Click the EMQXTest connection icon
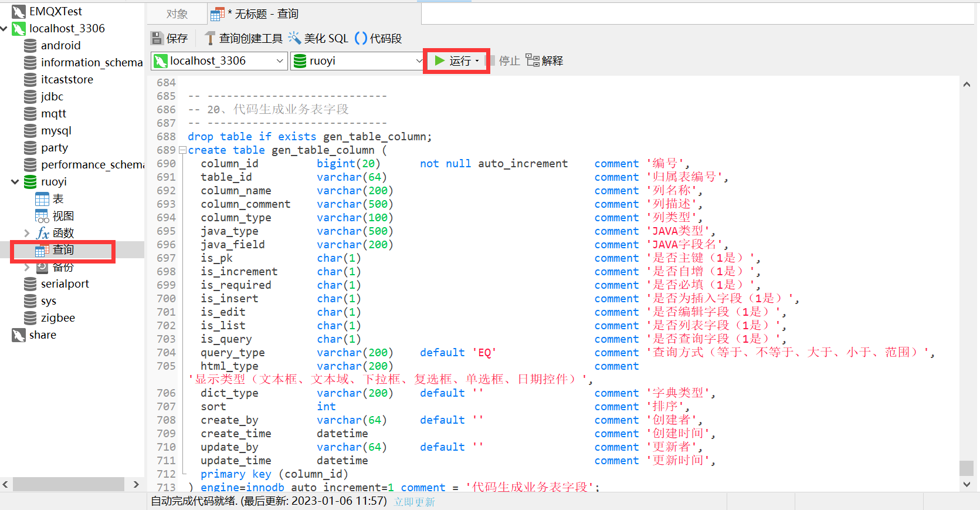The height and width of the screenshot is (510, 980). pos(19,11)
